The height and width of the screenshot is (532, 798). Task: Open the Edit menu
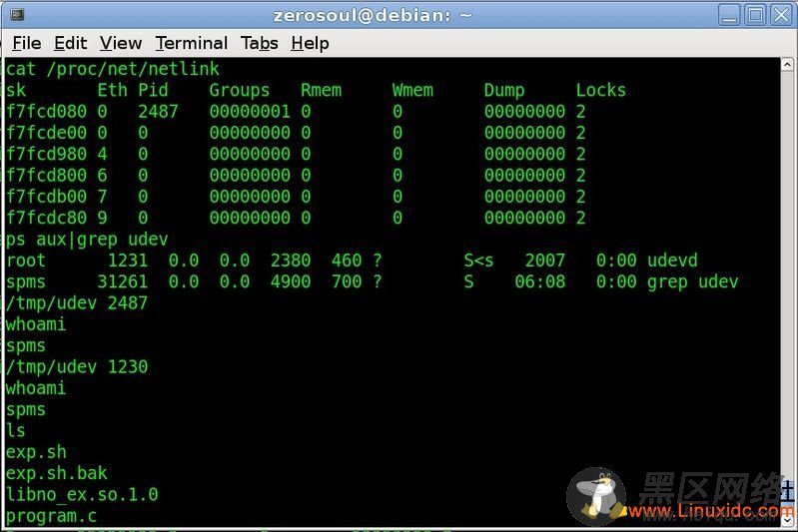coord(70,43)
